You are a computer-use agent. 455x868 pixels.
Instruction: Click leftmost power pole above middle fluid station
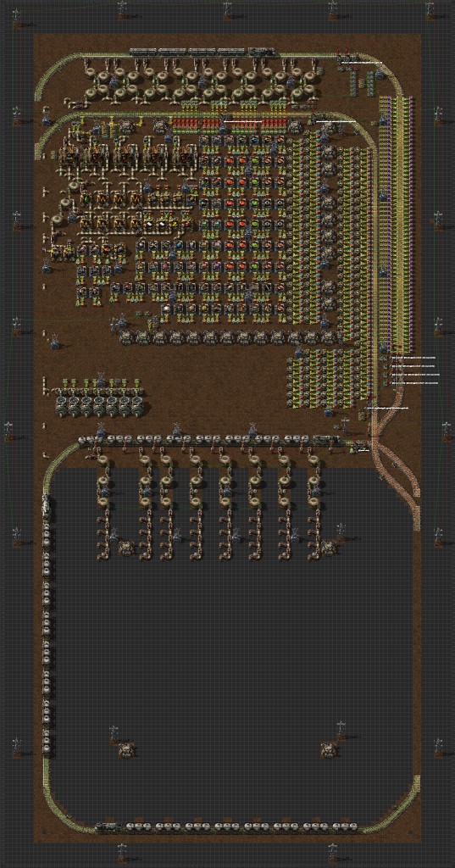tap(101, 429)
